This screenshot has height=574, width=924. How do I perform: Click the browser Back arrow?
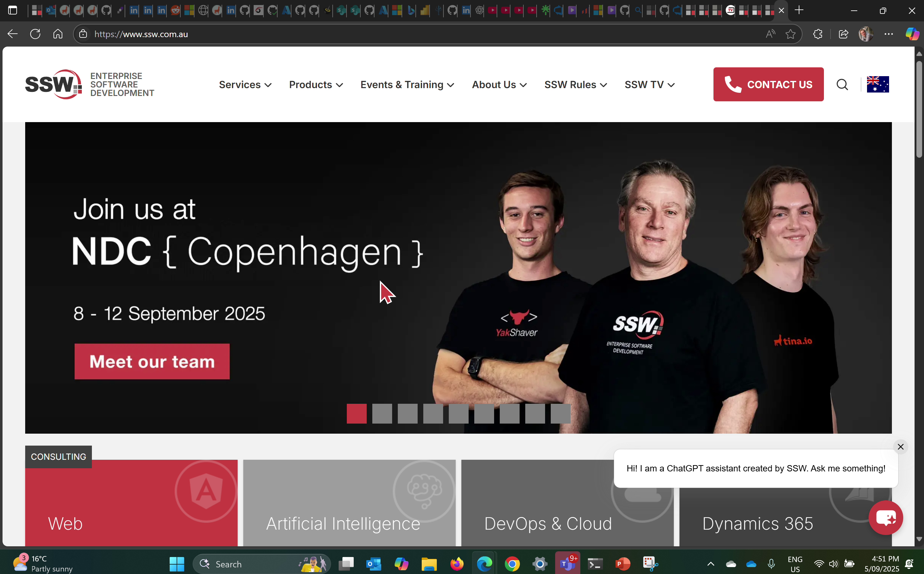[x=13, y=34]
